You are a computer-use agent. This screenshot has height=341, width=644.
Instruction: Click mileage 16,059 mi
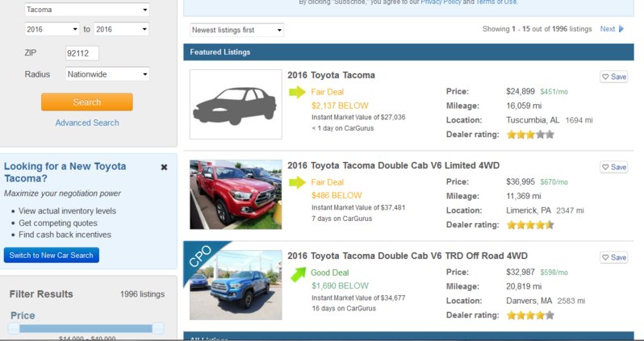click(x=524, y=106)
